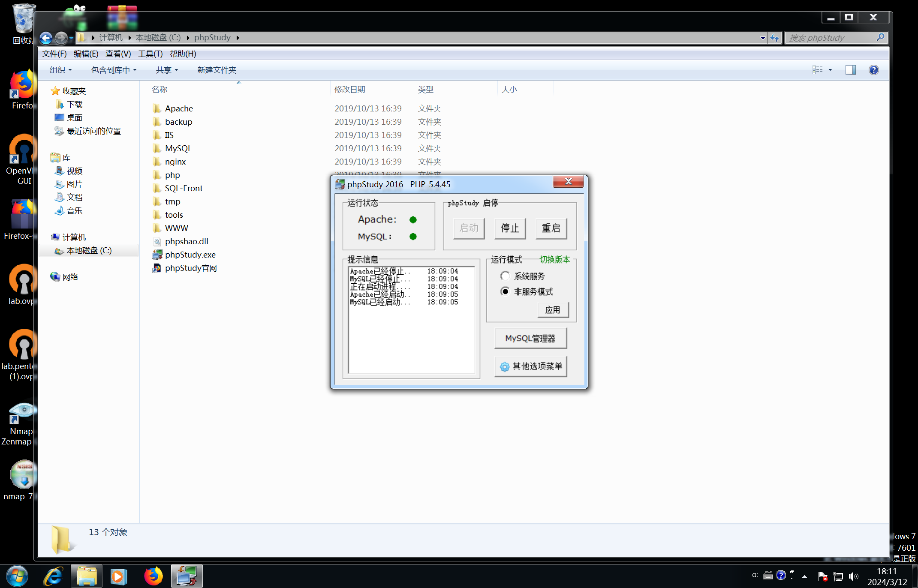The image size is (918, 588).
Task: Open the 帮助(H) menu
Action: 183,54
